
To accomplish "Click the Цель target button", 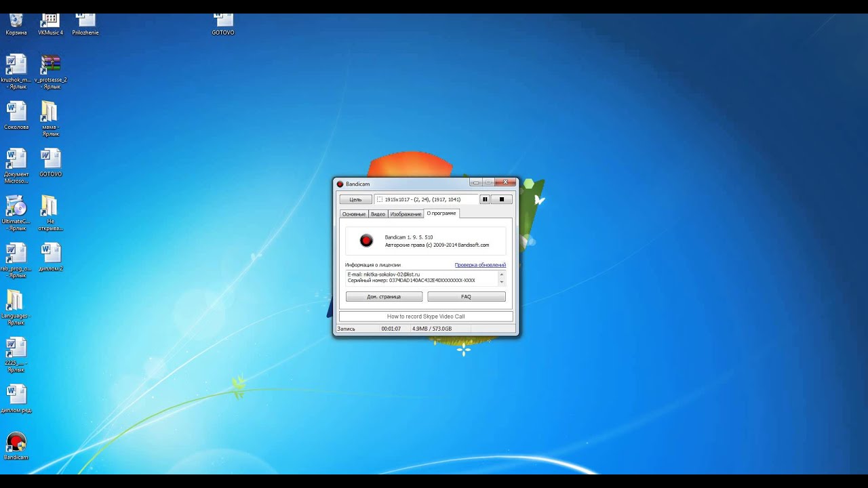I will 355,199.
